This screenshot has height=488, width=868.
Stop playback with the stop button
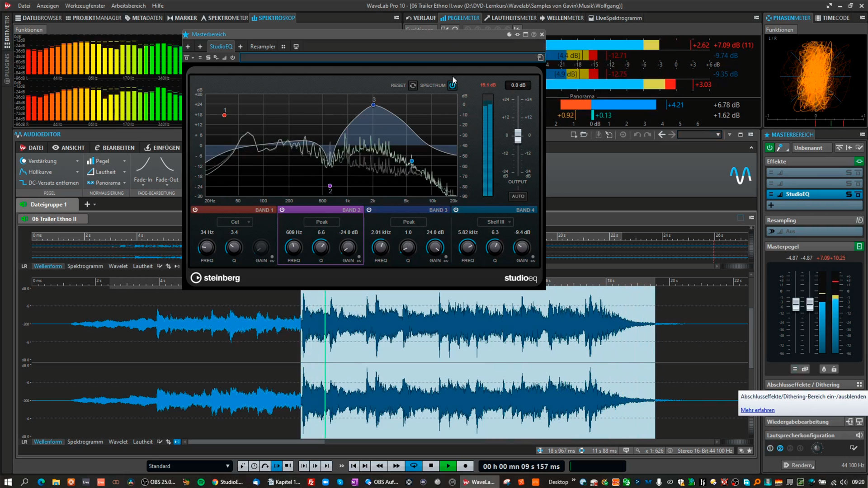click(x=431, y=466)
